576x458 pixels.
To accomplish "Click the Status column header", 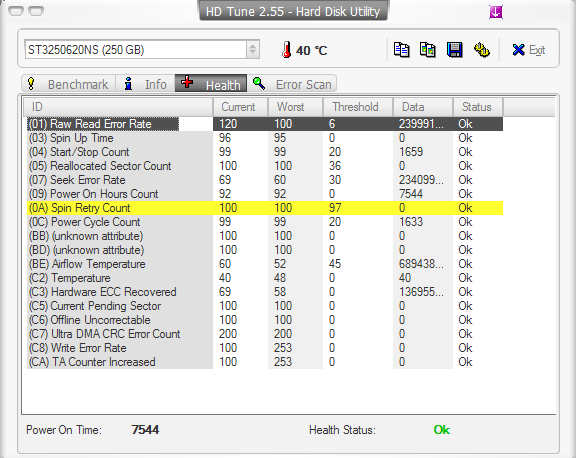I will tap(478, 107).
